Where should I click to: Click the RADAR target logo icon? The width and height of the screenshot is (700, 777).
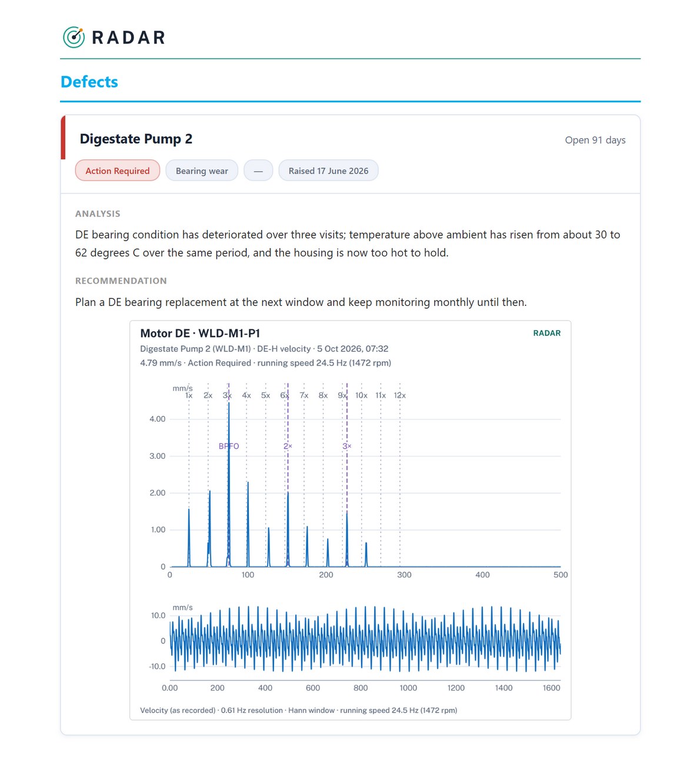click(74, 37)
